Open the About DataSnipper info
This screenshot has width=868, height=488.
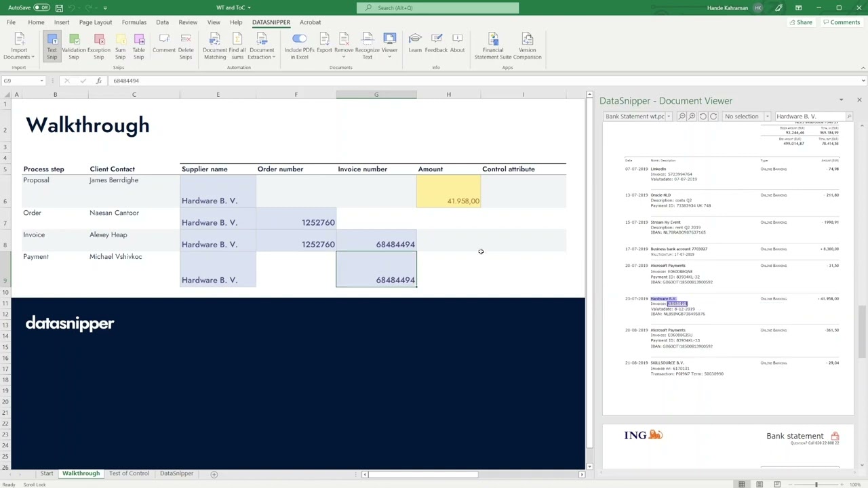(457, 43)
